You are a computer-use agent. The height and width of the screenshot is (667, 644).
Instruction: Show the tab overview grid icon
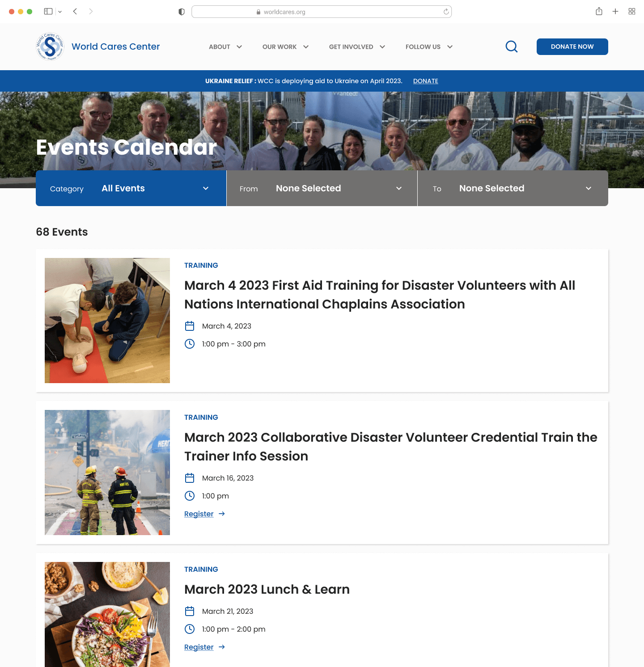[x=632, y=11]
